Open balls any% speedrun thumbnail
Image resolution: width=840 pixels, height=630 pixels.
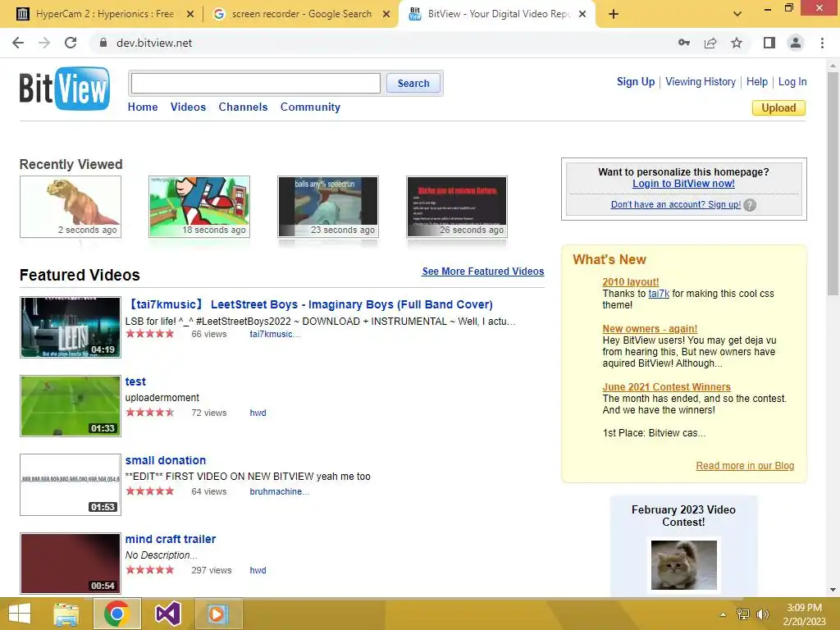(x=328, y=207)
